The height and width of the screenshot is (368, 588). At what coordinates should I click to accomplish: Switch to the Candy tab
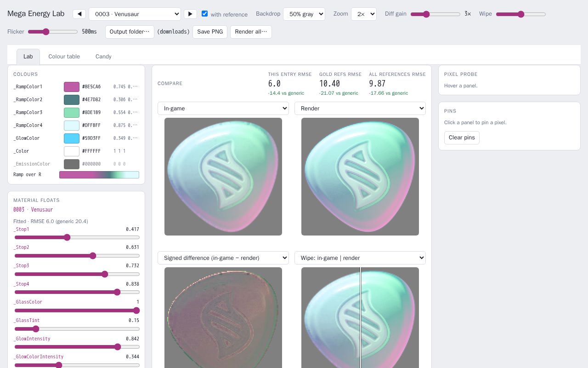[103, 57]
